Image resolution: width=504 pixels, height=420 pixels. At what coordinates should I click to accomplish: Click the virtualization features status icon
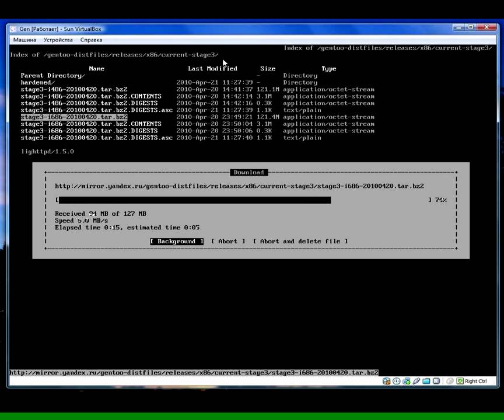436,381
